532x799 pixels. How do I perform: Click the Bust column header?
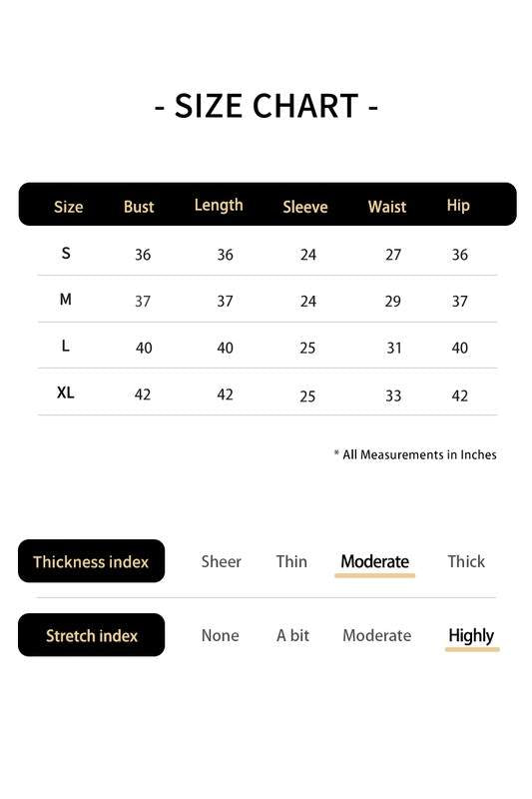pyautogui.click(x=139, y=207)
